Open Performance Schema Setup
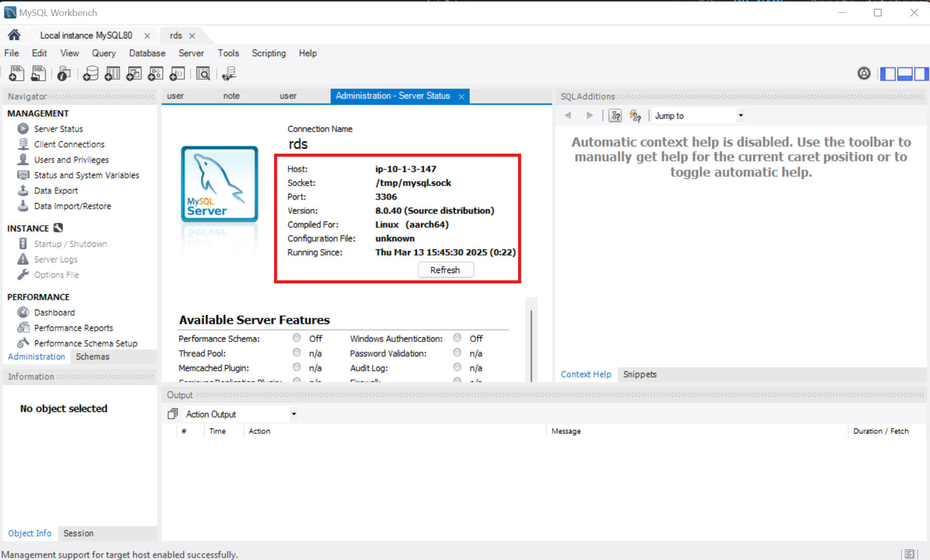 (x=85, y=343)
